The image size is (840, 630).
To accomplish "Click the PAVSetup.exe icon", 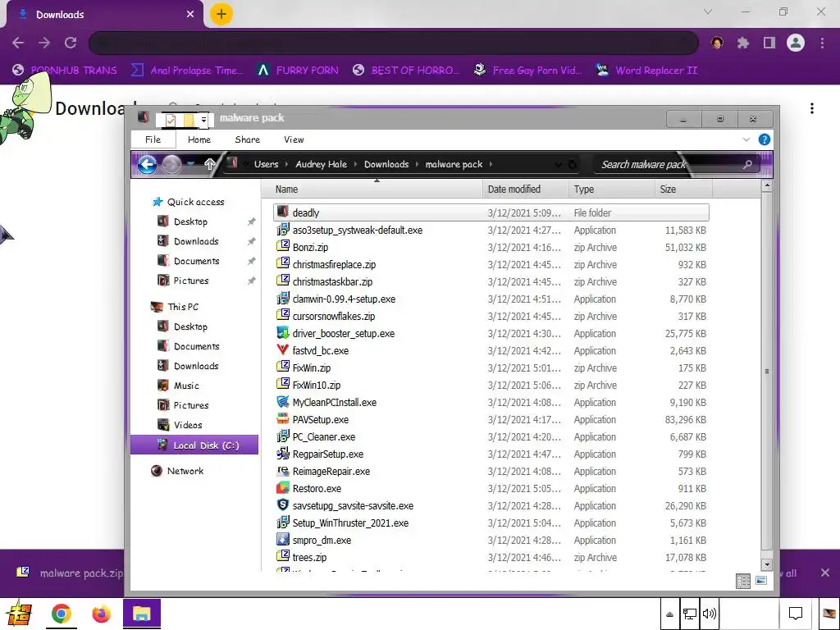I will pyautogui.click(x=283, y=419).
